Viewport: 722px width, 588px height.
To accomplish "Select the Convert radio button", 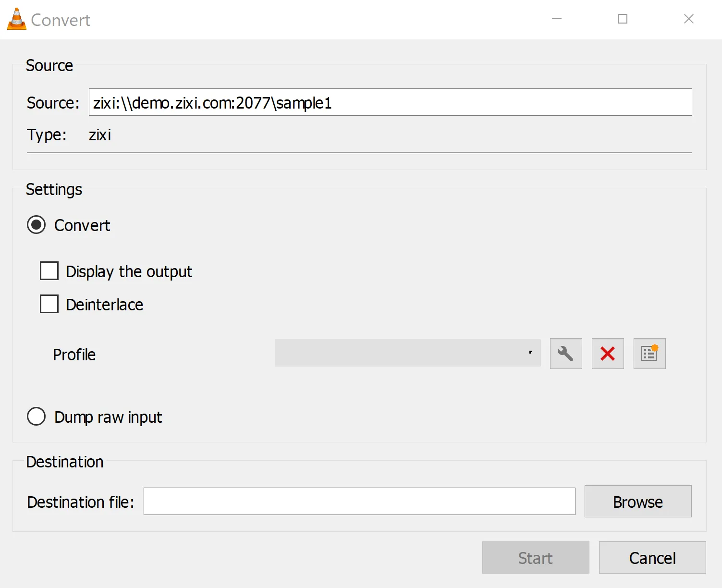I will [x=37, y=225].
